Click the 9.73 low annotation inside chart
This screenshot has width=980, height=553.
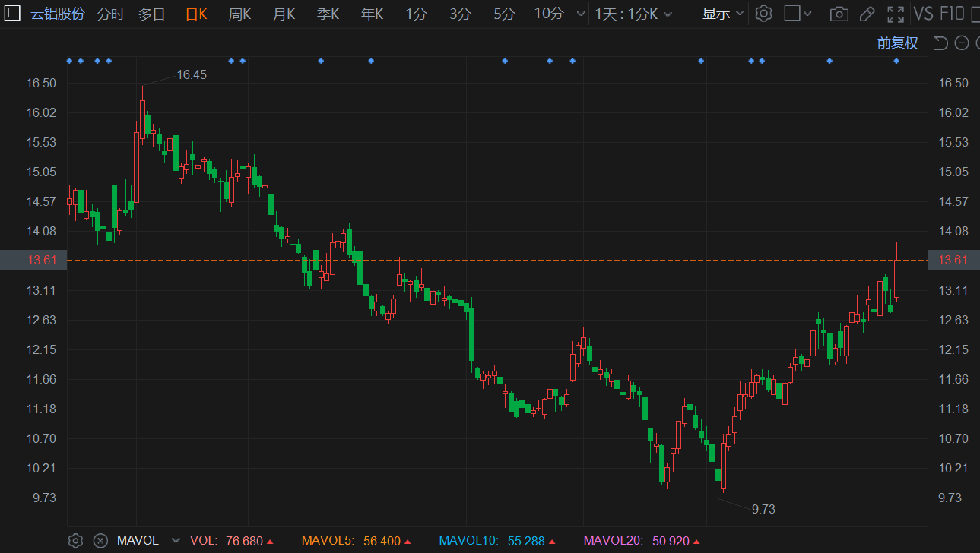point(763,509)
